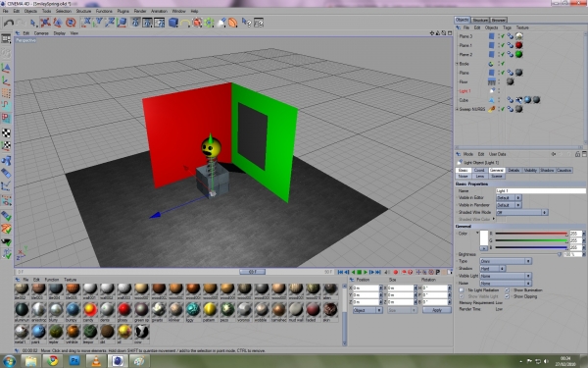The image size is (588, 368).
Task: Click the Brightness slider handle
Action: click(x=560, y=254)
